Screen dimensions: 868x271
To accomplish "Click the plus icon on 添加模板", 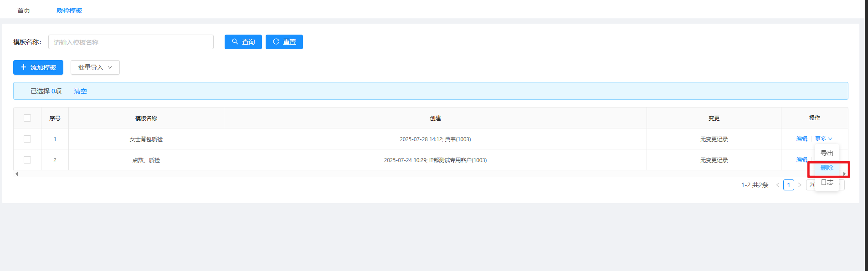I will pyautogui.click(x=24, y=67).
